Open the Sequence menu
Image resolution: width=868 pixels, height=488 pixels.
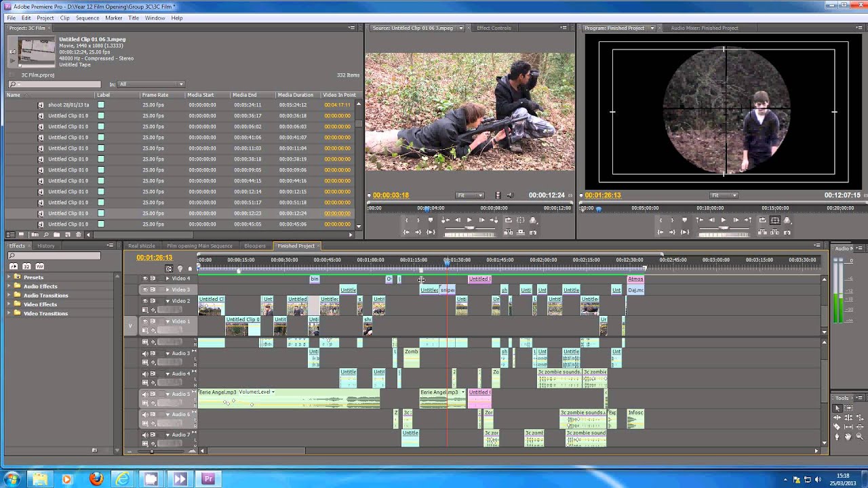point(87,18)
